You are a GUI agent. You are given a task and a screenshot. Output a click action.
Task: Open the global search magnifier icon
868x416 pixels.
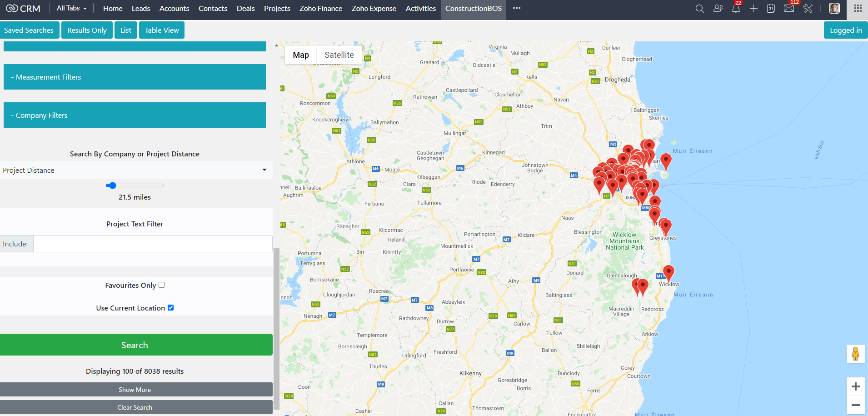tap(699, 9)
